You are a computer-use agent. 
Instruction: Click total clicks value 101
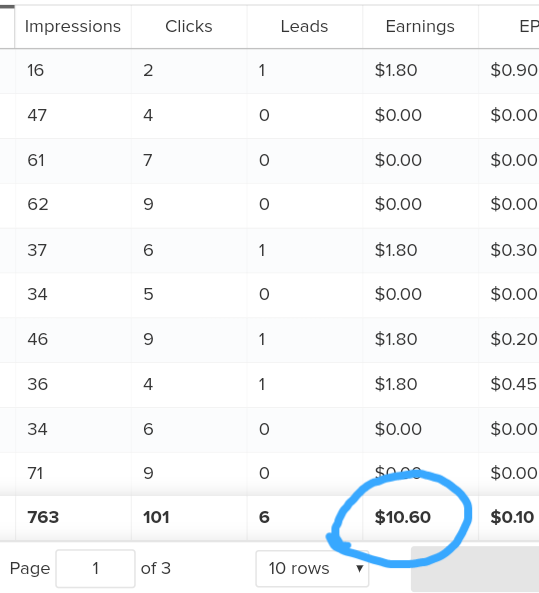click(156, 517)
